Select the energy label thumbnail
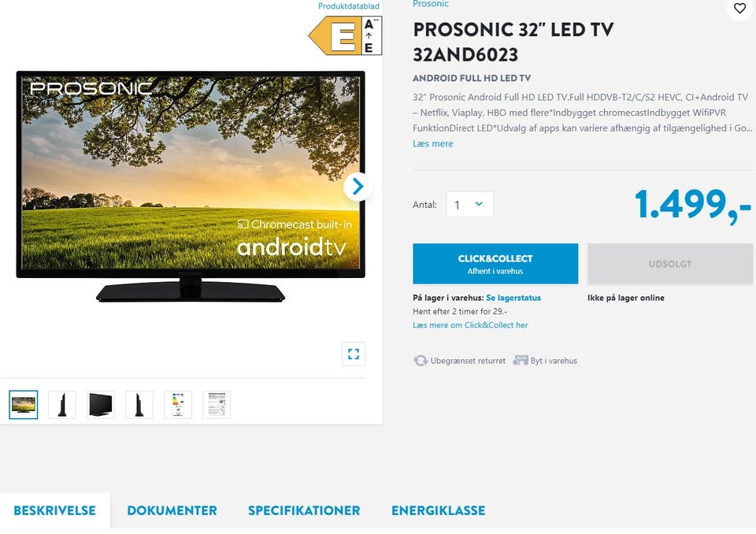 pos(178,405)
